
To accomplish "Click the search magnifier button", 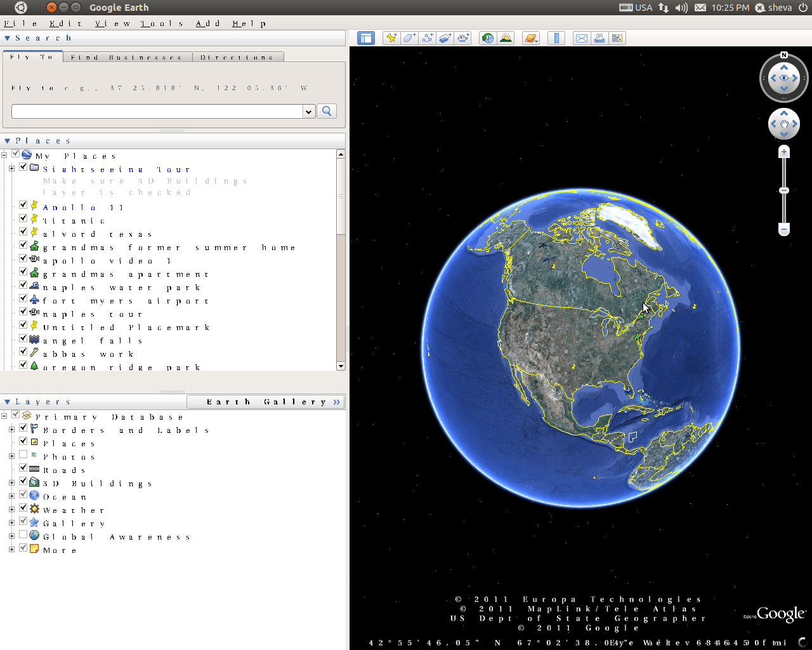I will [x=327, y=111].
